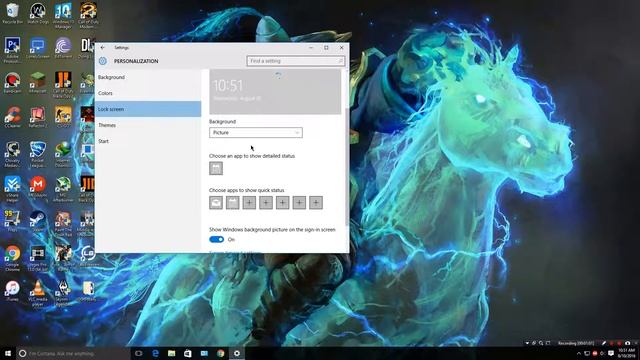Open Themes in the Personalization sidebar

148,125
